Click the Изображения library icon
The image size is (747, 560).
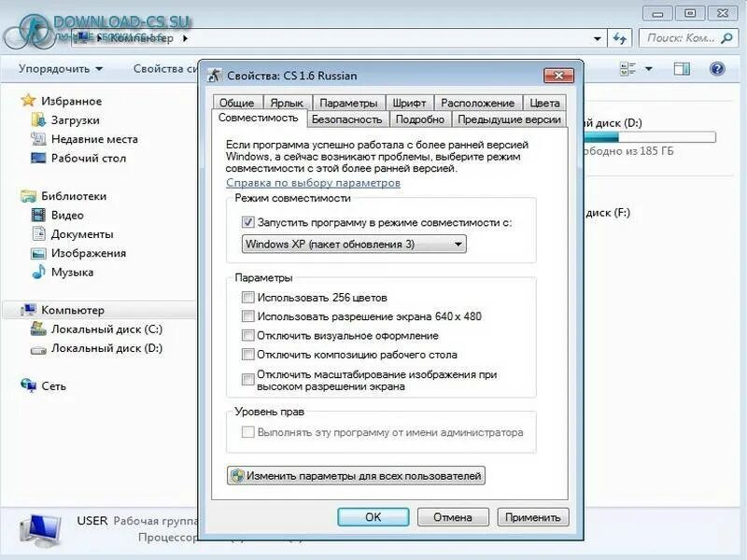(38, 253)
